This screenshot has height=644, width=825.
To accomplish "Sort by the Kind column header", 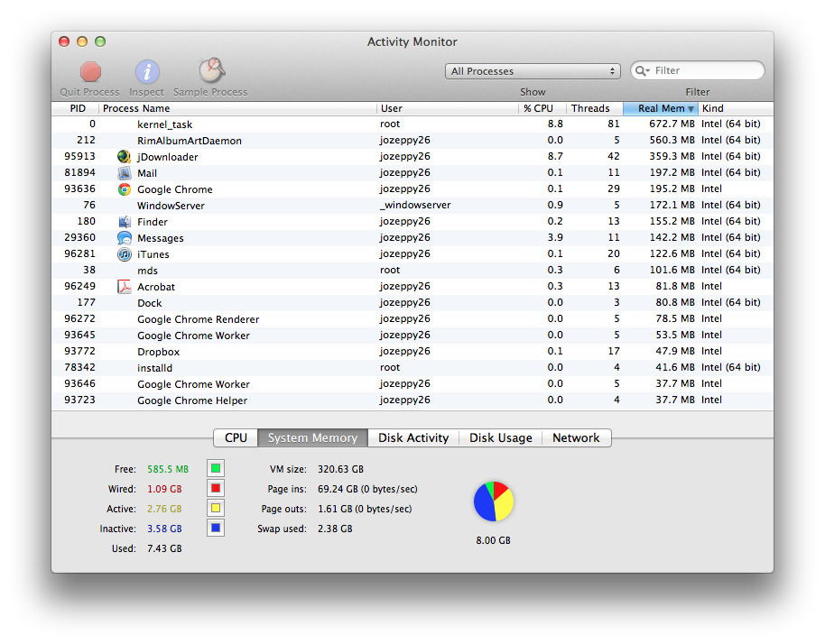I will pos(736,108).
